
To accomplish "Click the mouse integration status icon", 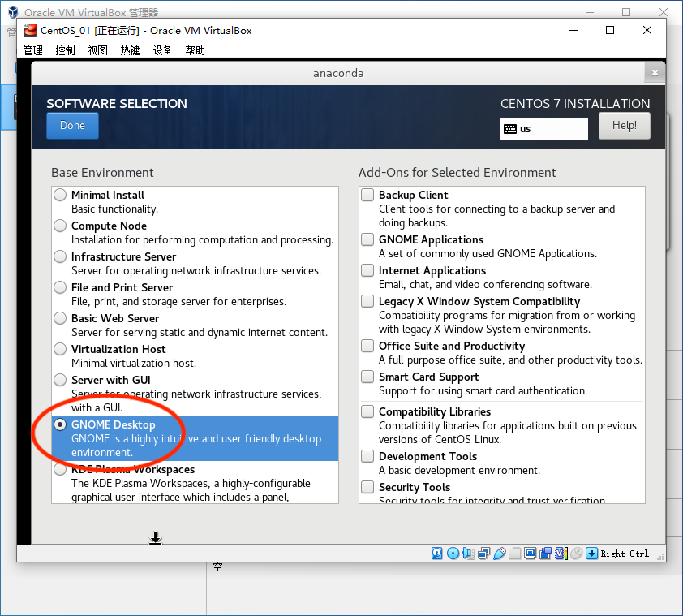I will click(576, 554).
